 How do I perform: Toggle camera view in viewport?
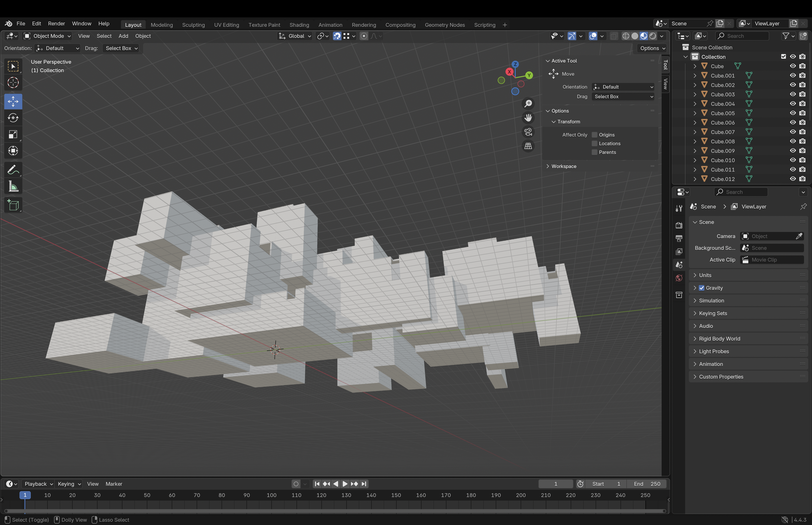[x=528, y=132]
